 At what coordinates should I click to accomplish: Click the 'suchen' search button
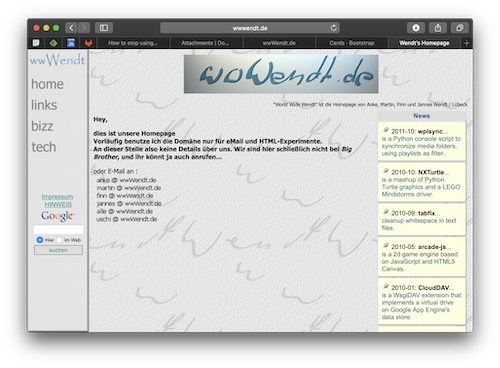click(58, 250)
